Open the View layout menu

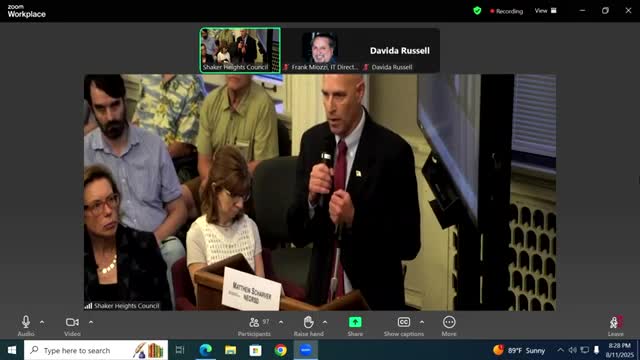(x=545, y=11)
